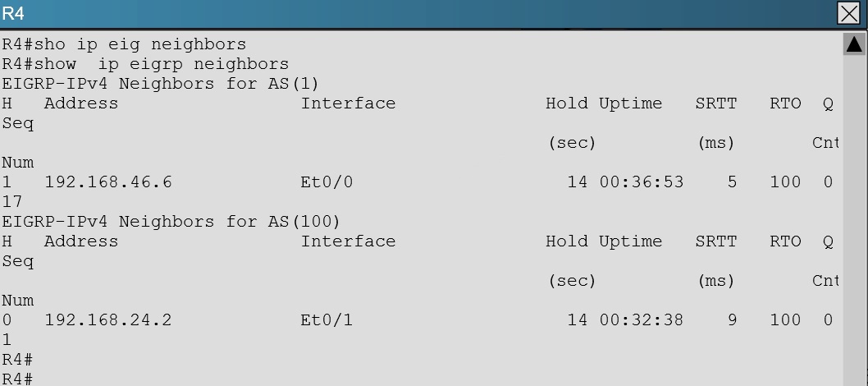Click the Et0/1 interface entry
Image resolution: width=868 pixels, height=386 pixels.
point(327,319)
